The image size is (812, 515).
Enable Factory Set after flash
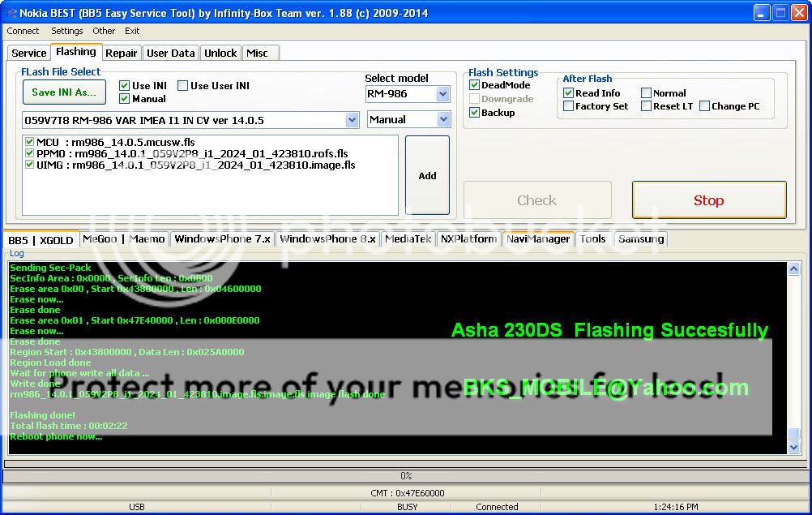coord(568,106)
